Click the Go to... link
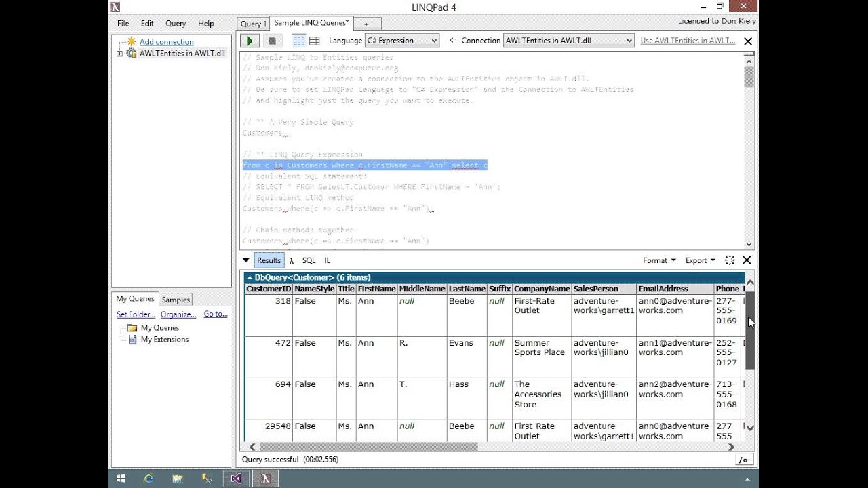868x488 pixels. (216, 314)
